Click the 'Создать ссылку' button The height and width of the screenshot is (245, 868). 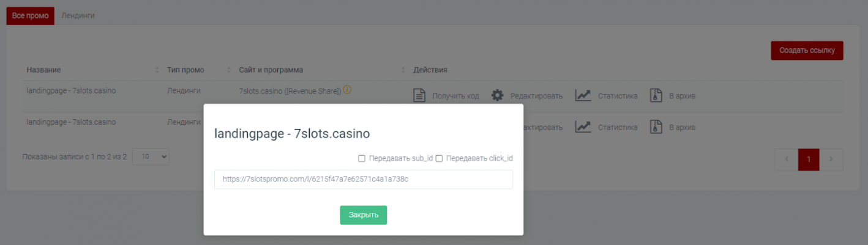click(x=807, y=50)
